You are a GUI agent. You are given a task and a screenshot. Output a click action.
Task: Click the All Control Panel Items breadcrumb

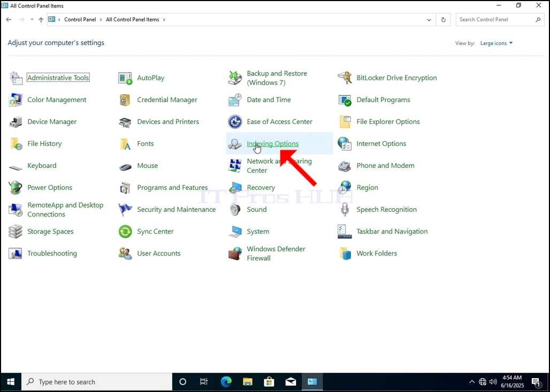tap(133, 20)
